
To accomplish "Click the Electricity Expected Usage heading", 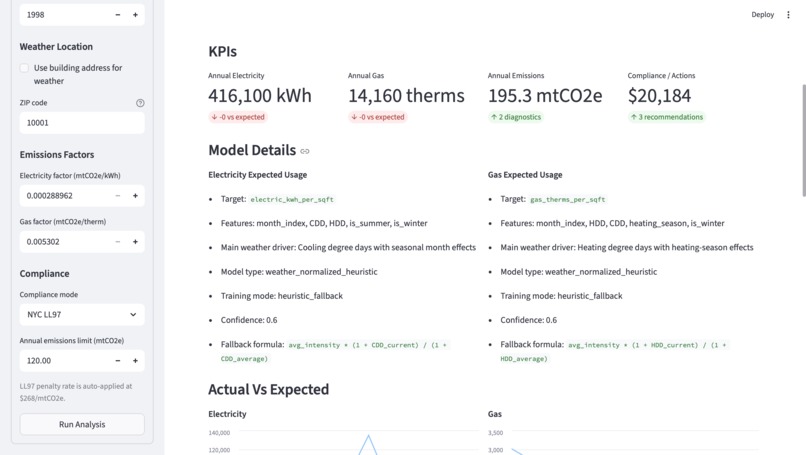I will point(258,175).
